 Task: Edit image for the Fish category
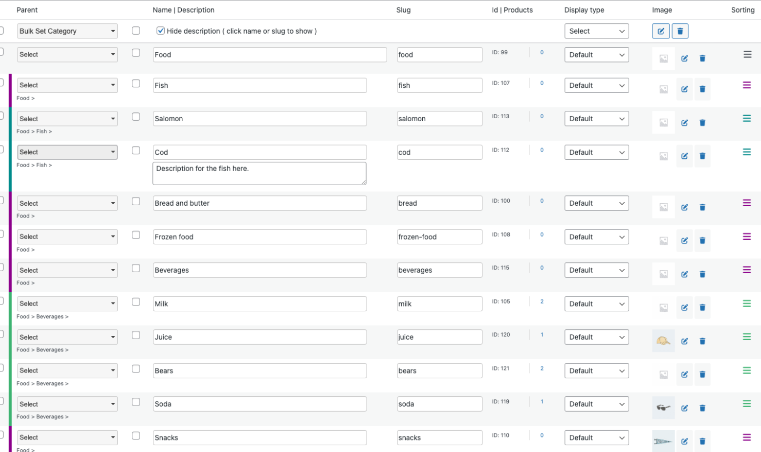[684, 89]
